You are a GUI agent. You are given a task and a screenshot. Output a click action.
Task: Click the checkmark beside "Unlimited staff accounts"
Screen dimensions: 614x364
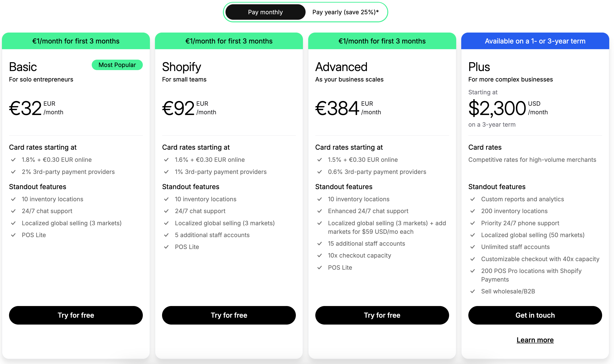[x=473, y=247]
